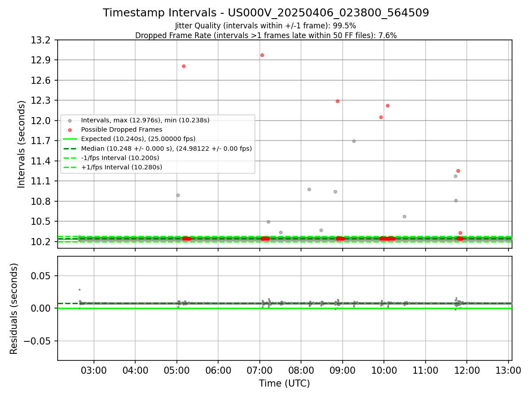The height and width of the screenshot is (399, 532).
Task: Click the legend entry '+1/fps Interval (10.280s)'
Action: 121,167
